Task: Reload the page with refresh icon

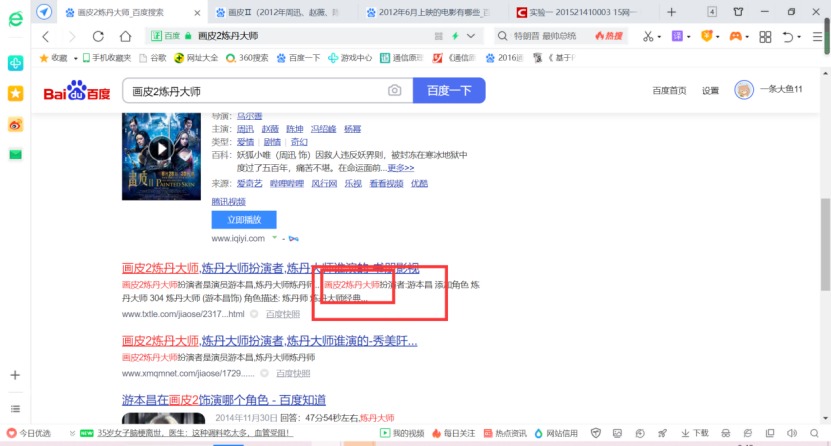Action: (98, 36)
